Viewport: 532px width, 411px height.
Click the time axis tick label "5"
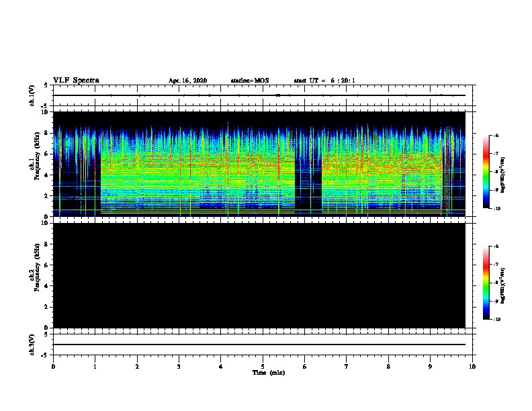coord(263,367)
